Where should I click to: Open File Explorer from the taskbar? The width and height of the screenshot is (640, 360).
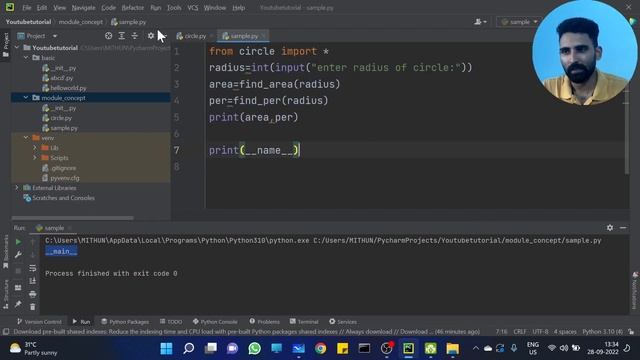453,349
